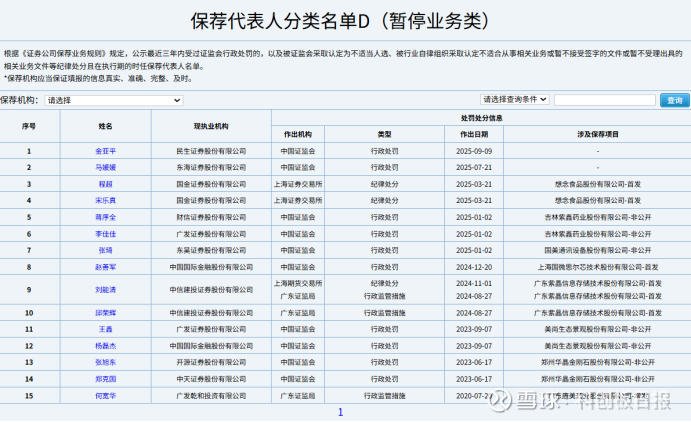
Task: Select 国美通讯设备股份有限公司-非公开 project cell
Action: click(598, 250)
